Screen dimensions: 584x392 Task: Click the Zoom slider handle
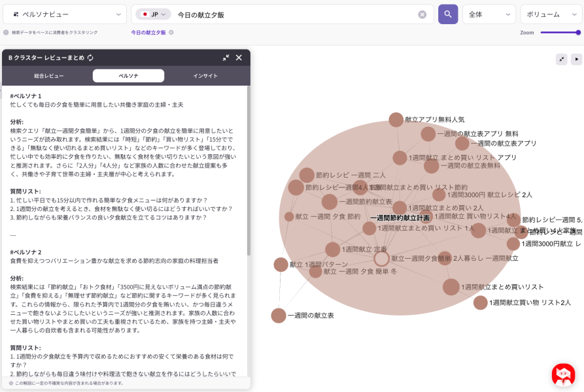[x=578, y=32]
